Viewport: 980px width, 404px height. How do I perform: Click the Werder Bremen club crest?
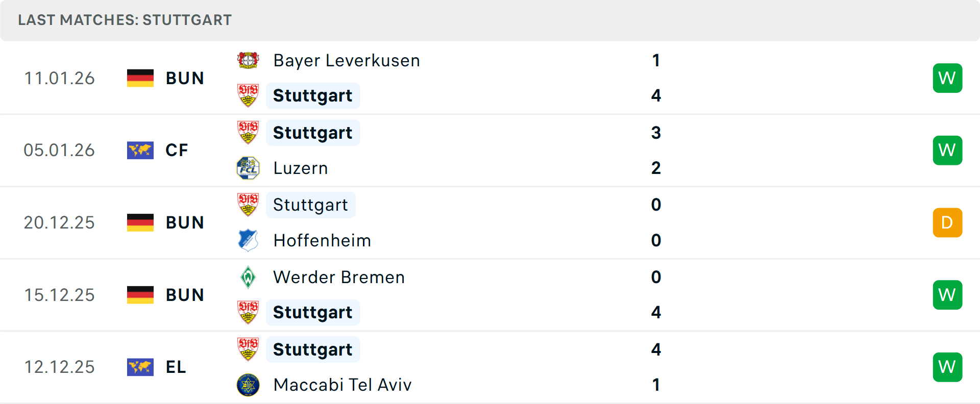pos(248,277)
